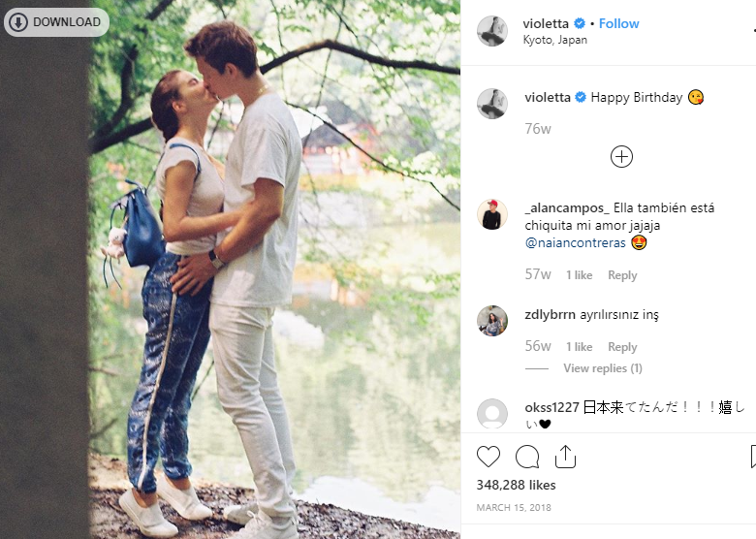The height and width of the screenshot is (539, 756).
Task: Open comments with the speech bubble icon
Action: pos(527,456)
